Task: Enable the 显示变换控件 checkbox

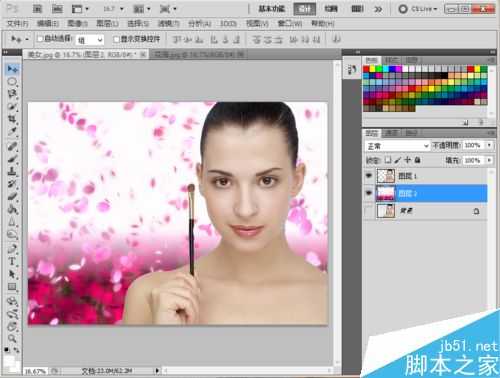Action: click(116, 39)
